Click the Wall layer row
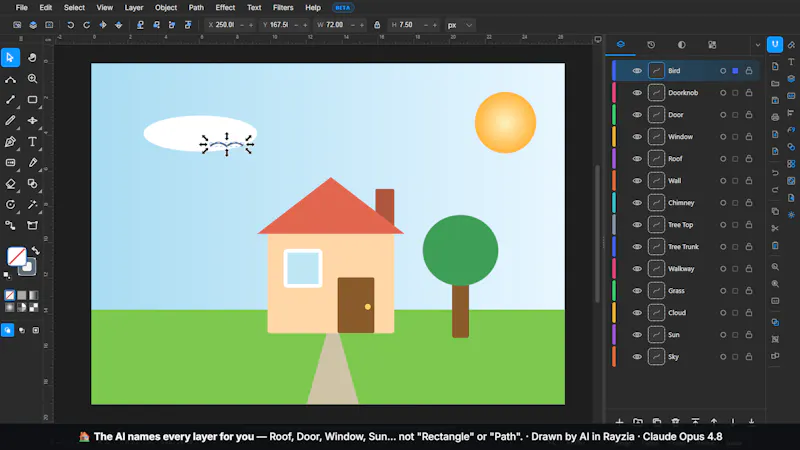Screen dimensions: 800x450 pyautogui.click(x=686, y=181)
